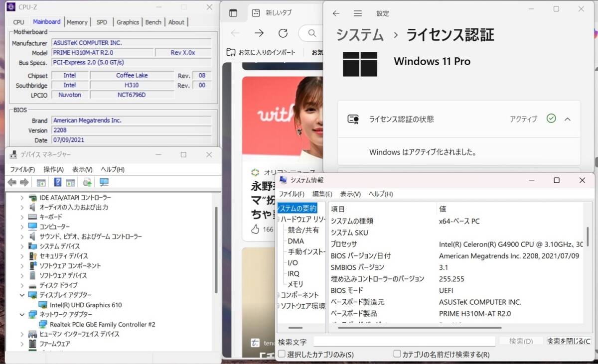Expand IDE ATA/ATAPI controllers node
Image resolution: width=598 pixels, height=364 pixels.
(22, 198)
